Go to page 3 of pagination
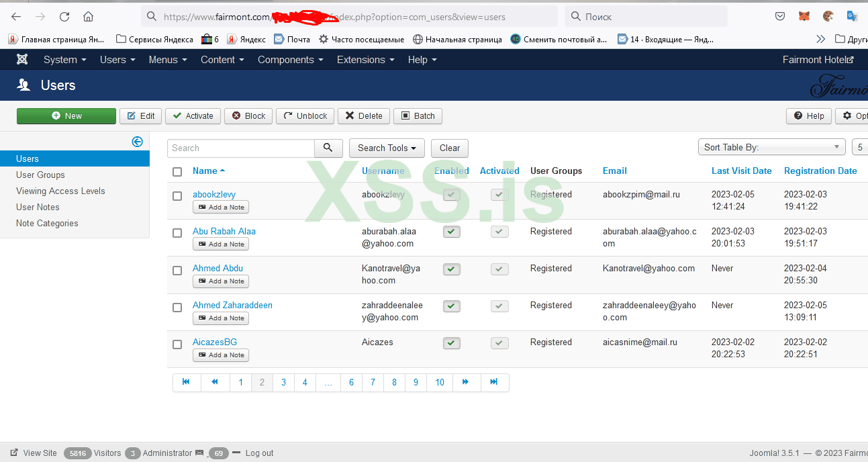The width and height of the screenshot is (868, 462). click(283, 382)
